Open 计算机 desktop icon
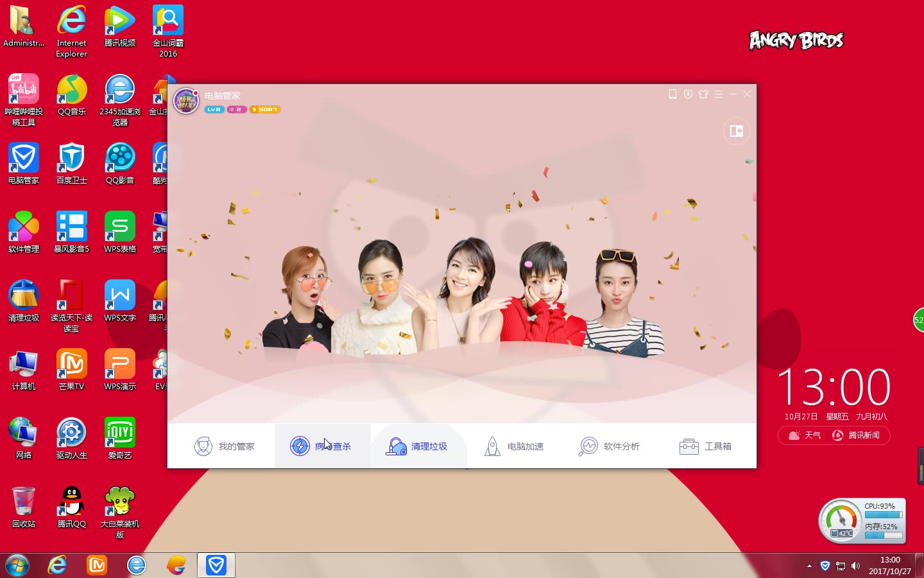Viewport: 924px width, 578px height. click(24, 370)
